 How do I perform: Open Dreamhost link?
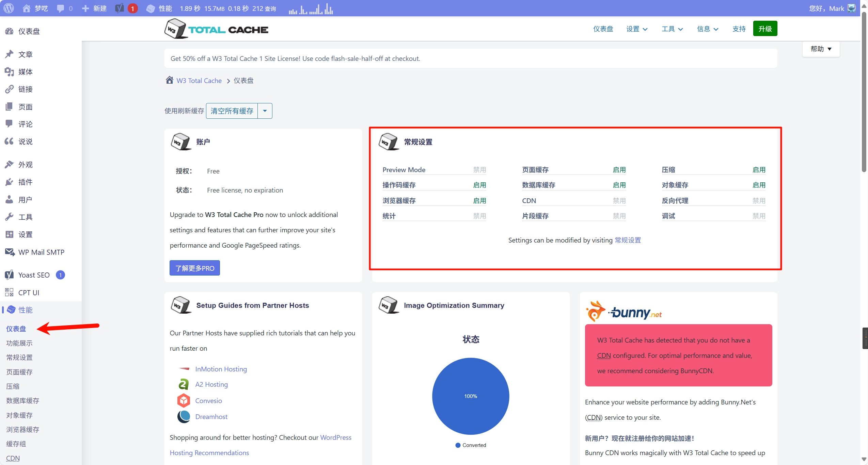211,417
